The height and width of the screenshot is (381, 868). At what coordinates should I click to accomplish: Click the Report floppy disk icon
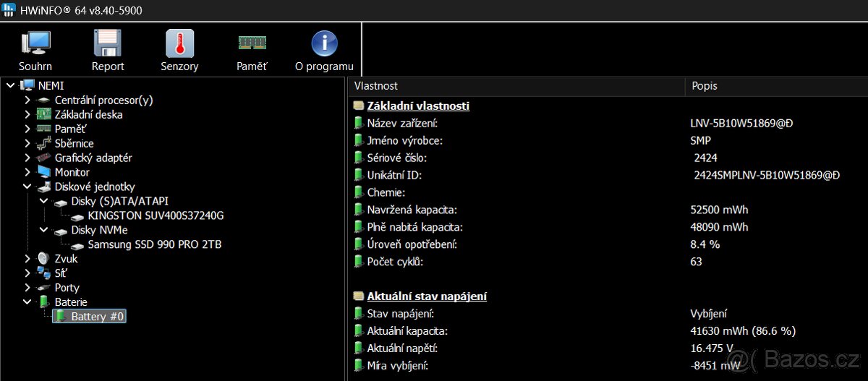point(107,45)
